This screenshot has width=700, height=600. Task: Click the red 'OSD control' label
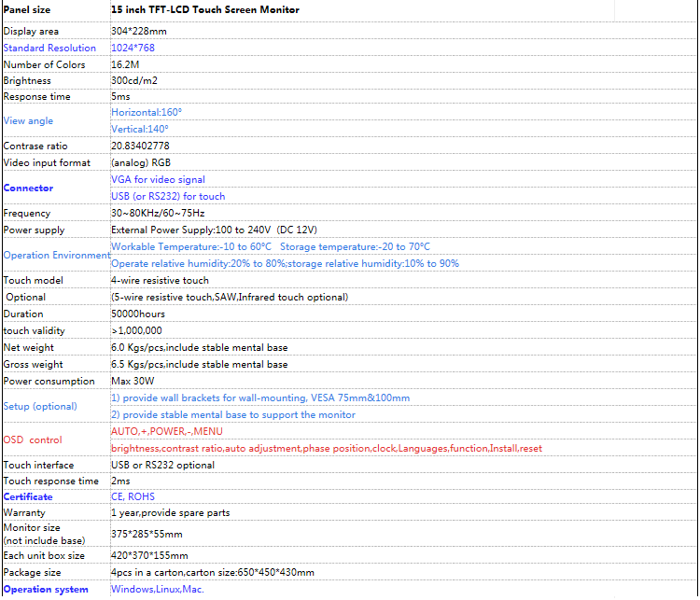33,440
